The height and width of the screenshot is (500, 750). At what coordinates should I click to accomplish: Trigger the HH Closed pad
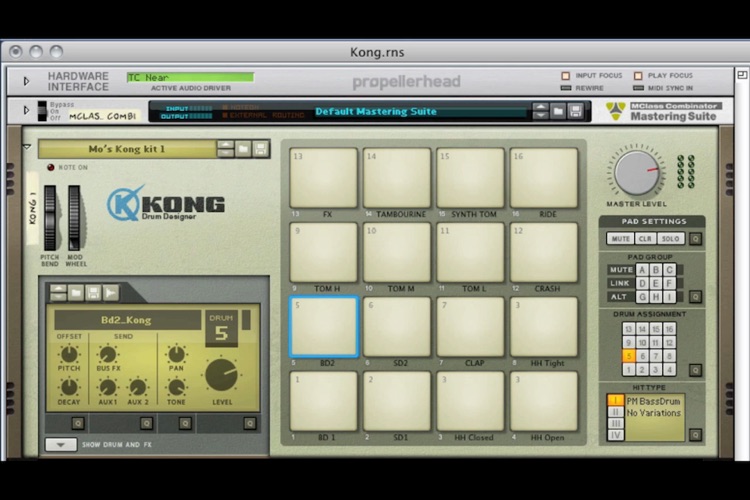pyautogui.click(x=470, y=401)
